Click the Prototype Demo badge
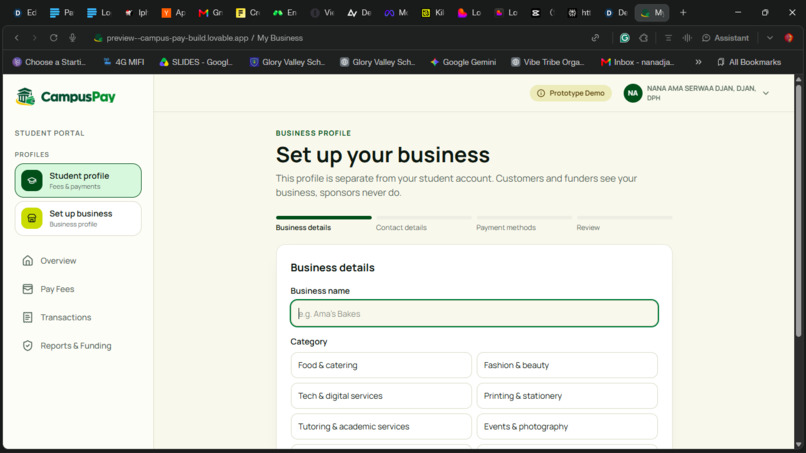Screen dimensions: 806x453 pos(571,93)
